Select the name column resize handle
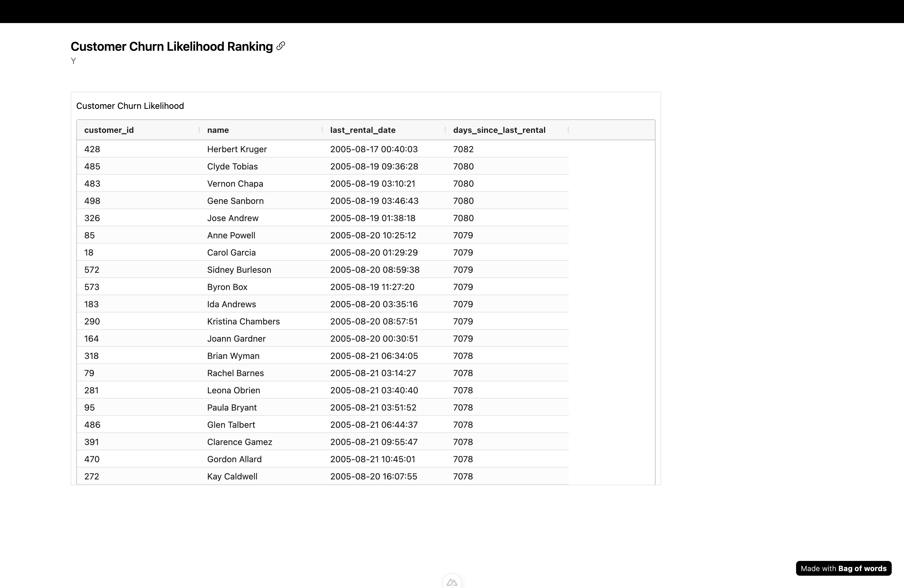This screenshot has width=904, height=588. 322,130
